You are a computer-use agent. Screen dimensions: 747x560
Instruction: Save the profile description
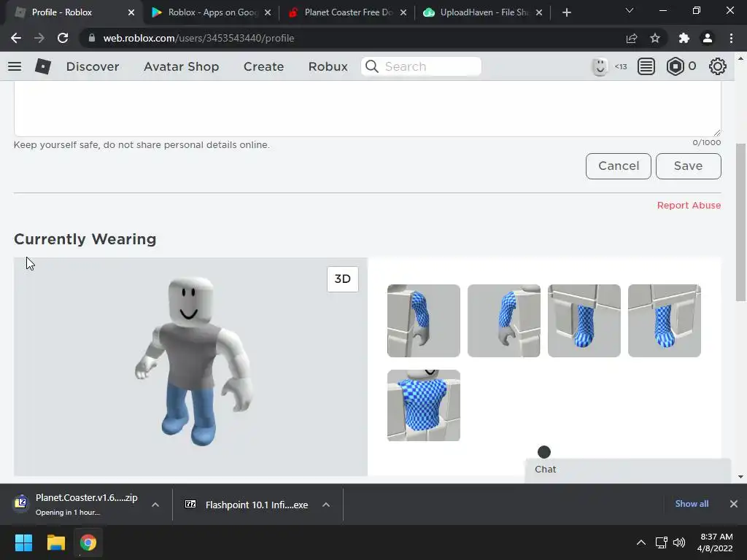(x=689, y=166)
